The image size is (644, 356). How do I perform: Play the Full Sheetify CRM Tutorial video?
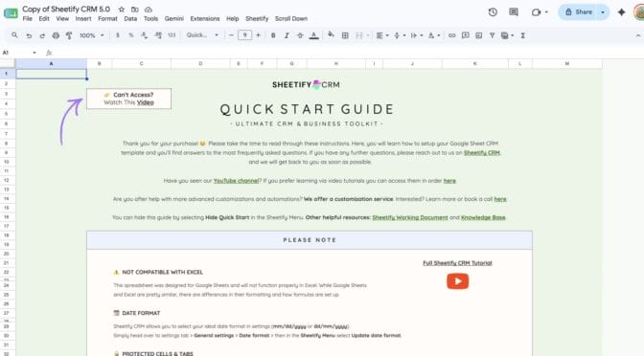(457, 281)
